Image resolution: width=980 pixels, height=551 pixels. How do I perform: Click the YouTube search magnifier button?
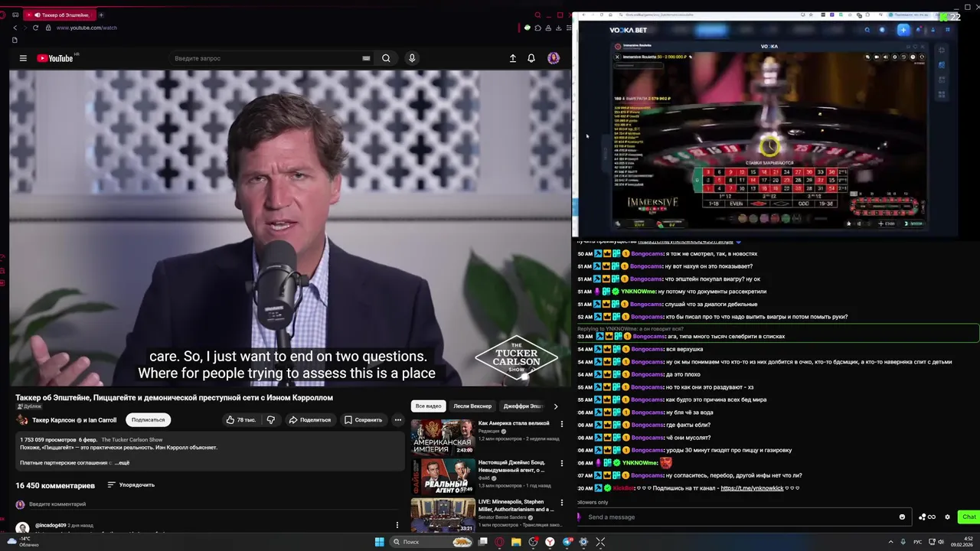pos(386,58)
